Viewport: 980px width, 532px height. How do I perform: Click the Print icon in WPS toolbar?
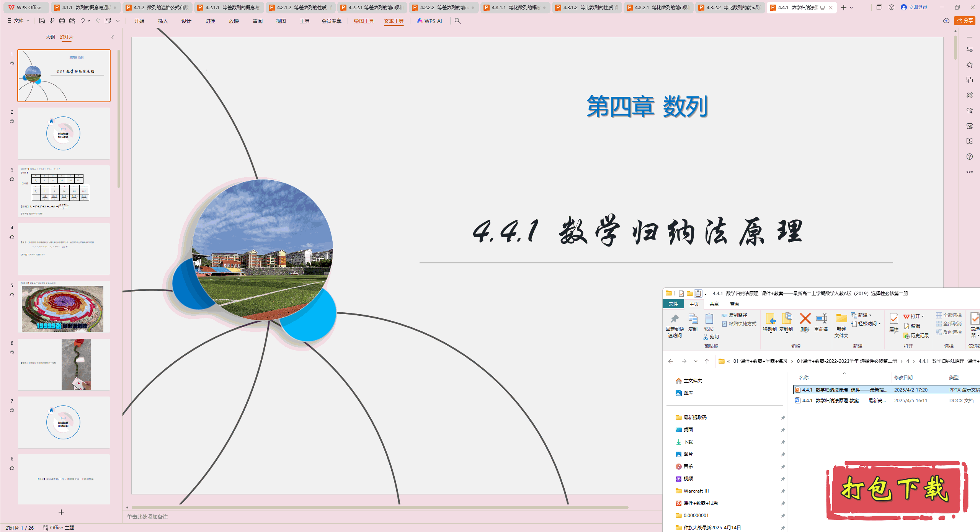coord(62,21)
